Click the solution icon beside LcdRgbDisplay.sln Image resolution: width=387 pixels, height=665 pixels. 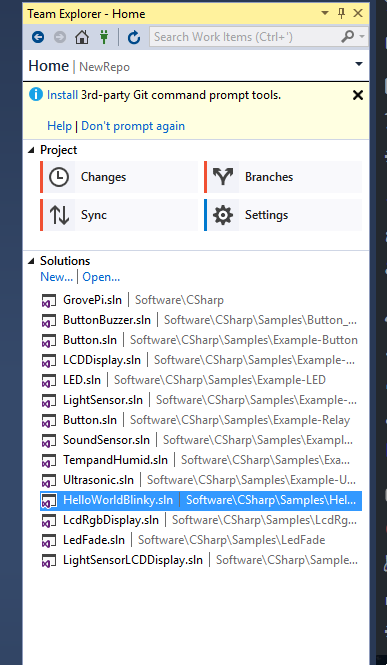click(x=49, y=520)
